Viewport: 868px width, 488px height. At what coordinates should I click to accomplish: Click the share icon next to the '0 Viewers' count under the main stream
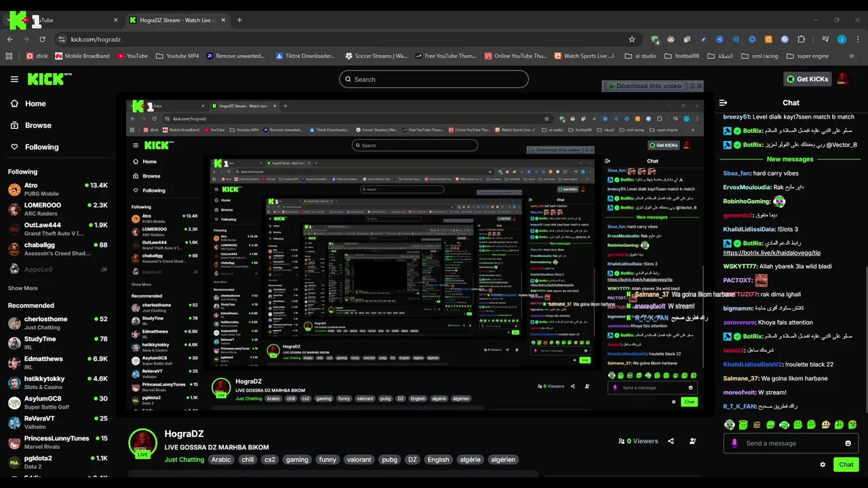(x=671, y=441)
